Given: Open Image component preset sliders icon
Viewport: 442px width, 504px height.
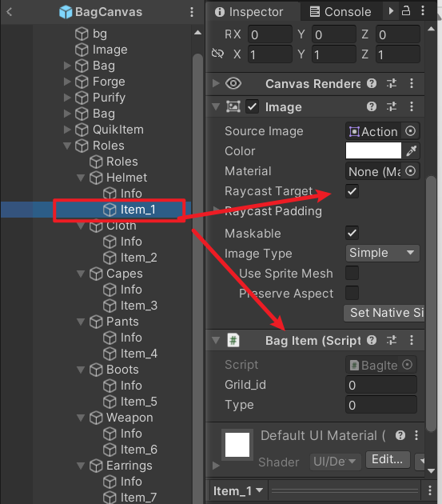Looking at the screenshot, I should pos(392,106).
